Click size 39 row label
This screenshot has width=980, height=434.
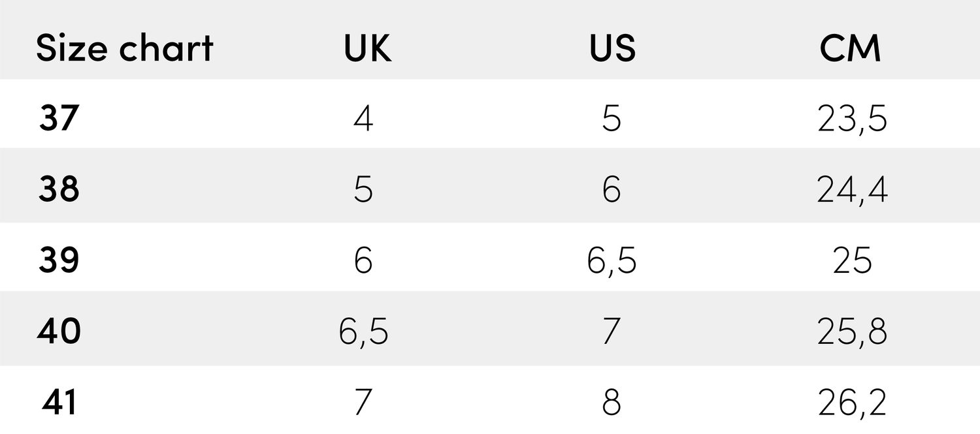point(59,260)
